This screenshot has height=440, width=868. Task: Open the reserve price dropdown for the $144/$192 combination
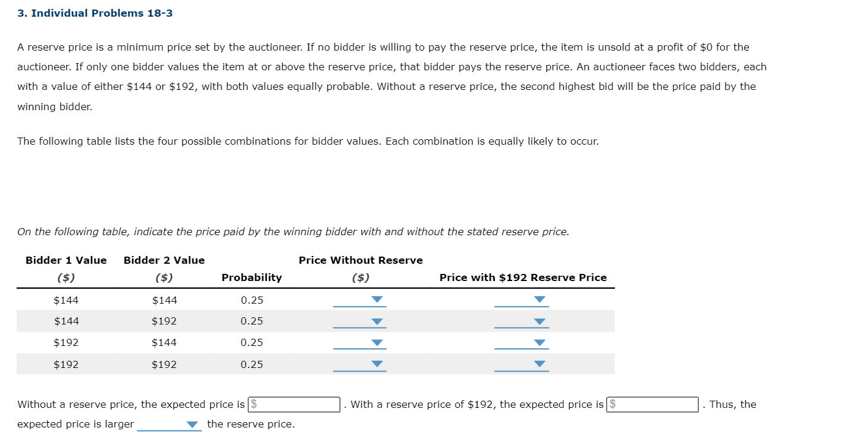click(x=539, y=321)
